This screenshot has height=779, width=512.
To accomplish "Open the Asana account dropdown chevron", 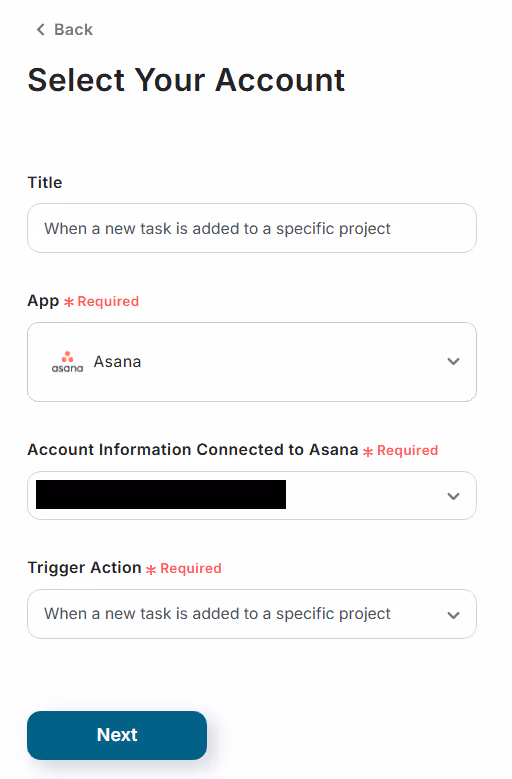I will pyautogui.click(x=453, y=496).
